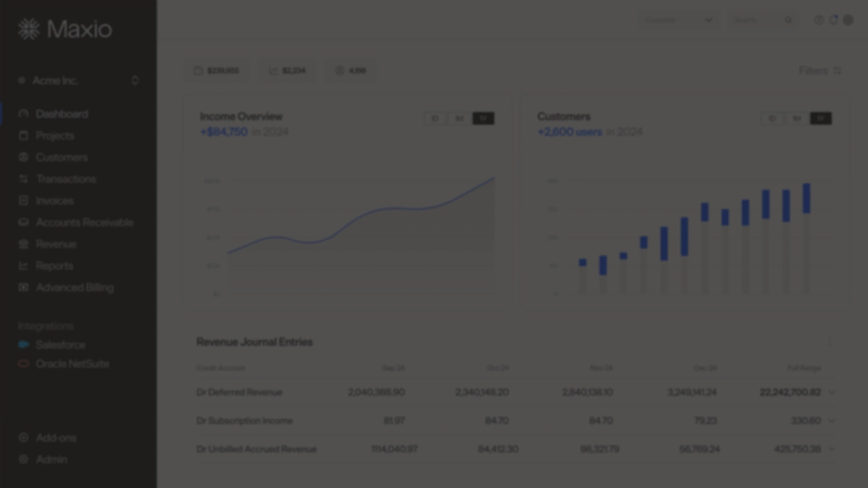Select 1D range on Income Overview
The height and width of the screenshot is (488, 868).
point(435,119)
